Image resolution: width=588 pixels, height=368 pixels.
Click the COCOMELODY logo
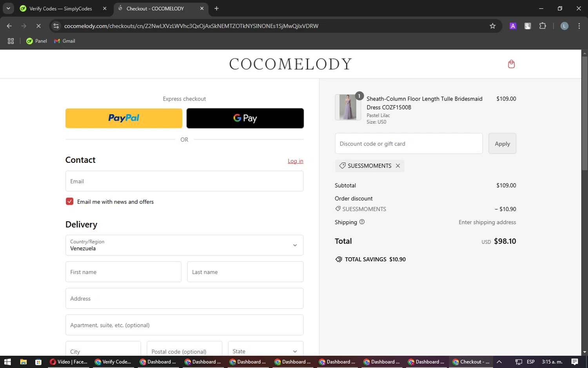pyautogui.click(x=290, y=64)
